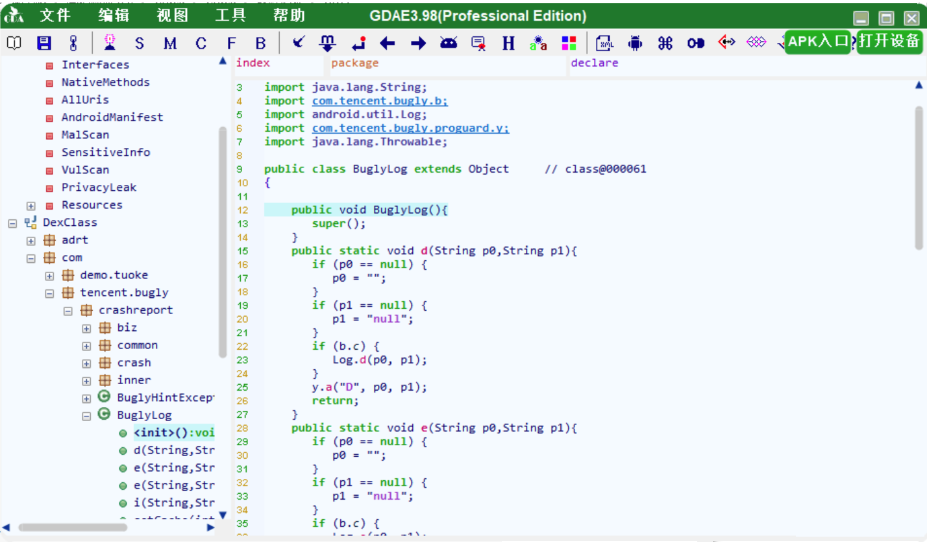Click the diagonal down-left arrow icon
927x560 pixels.
299,43
